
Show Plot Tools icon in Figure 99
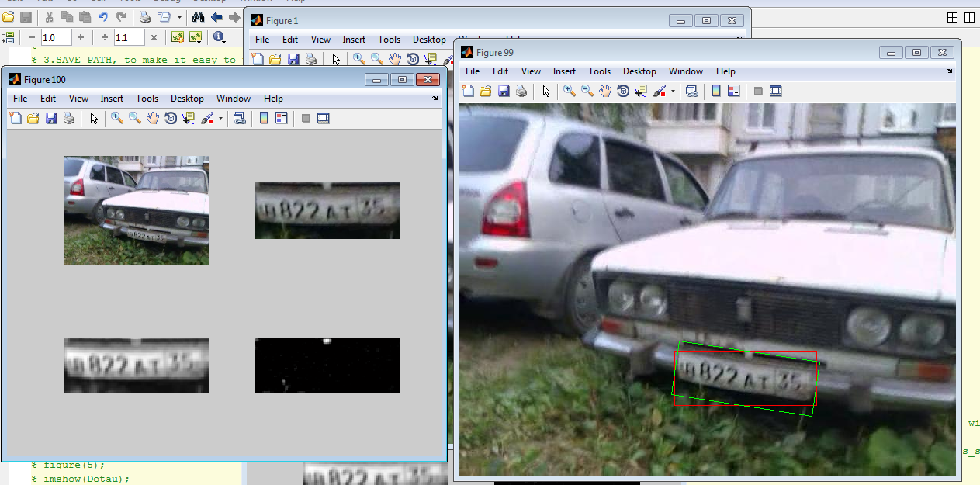pos(776,91)
